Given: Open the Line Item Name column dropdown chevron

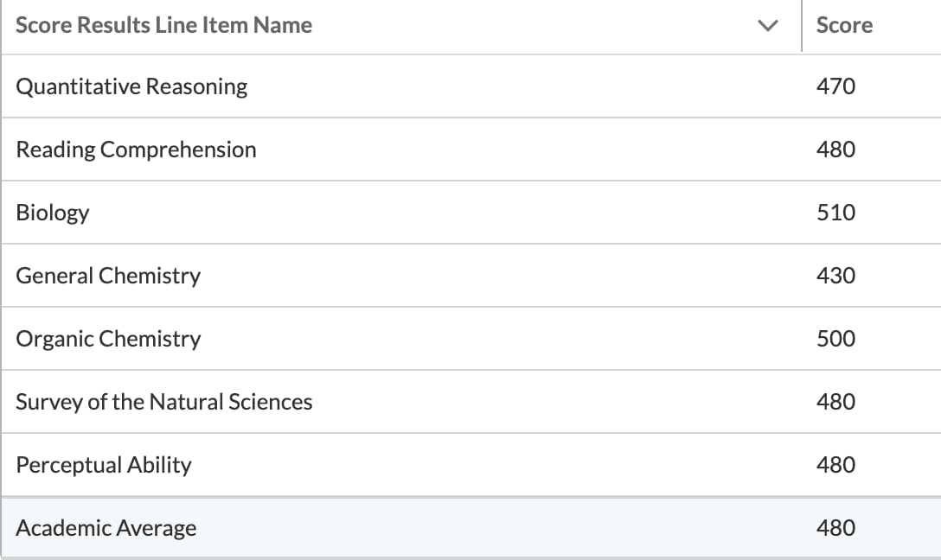Looking at the screenshot, I should pyautogui.click(x=766, y=26).
